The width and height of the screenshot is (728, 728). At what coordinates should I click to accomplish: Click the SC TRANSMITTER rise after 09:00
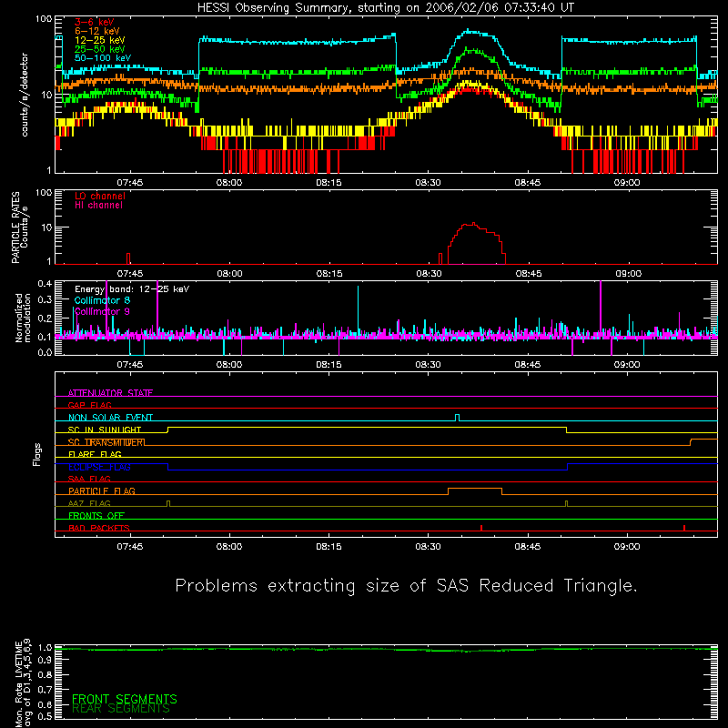tap(691, 441)
